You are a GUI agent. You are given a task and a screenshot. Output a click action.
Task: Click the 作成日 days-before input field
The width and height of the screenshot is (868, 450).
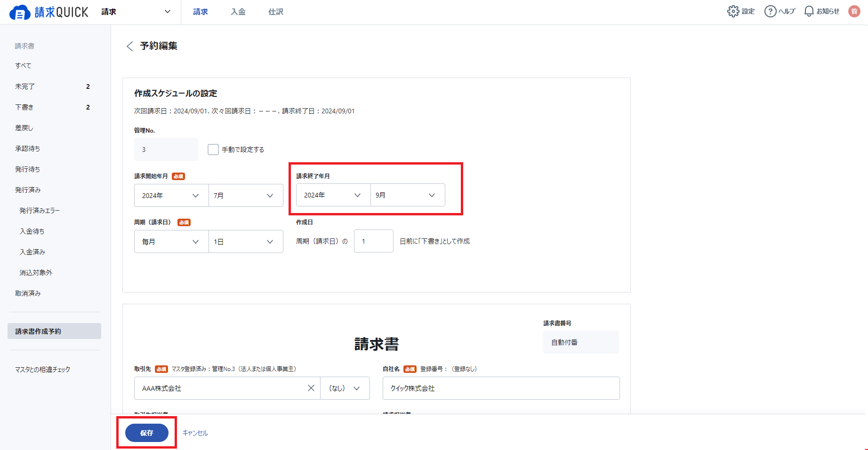click(x=373, y=241)
